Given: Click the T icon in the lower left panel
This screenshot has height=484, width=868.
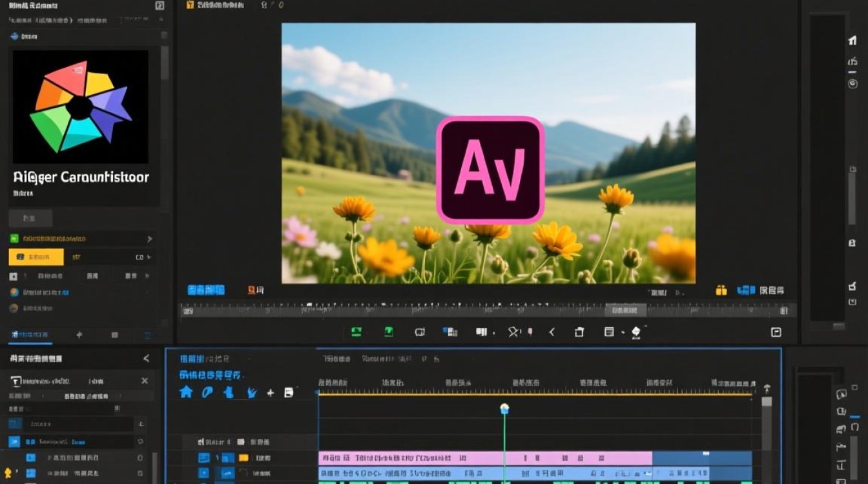Looking at the screenshot, I should tap(16, 381).
